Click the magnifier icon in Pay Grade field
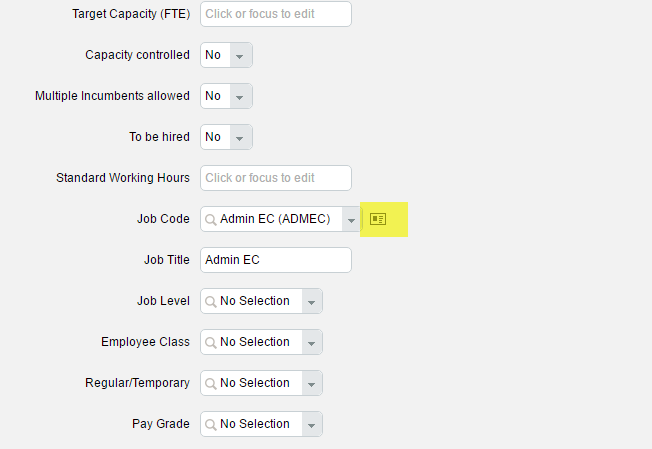652x449 pixels. click(x=211, y=424)
